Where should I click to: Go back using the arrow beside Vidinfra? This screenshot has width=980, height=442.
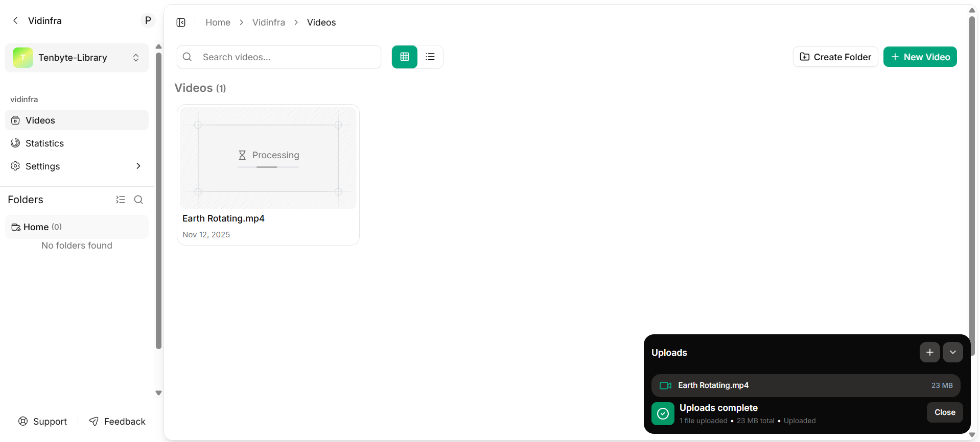15,20
